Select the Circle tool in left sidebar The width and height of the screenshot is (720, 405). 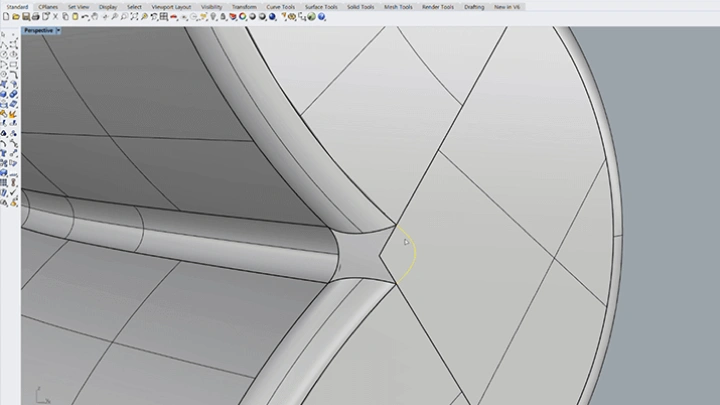(4, 54)
